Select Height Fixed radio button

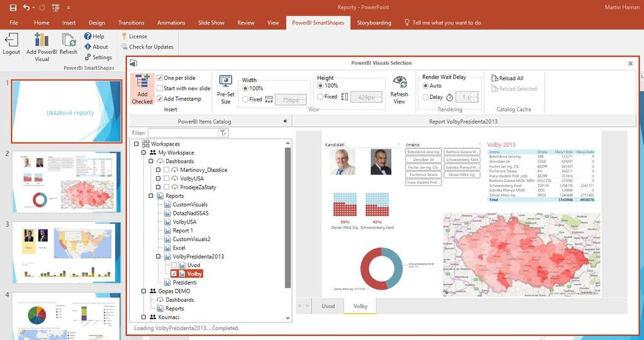pyautogui.click(x=320, y=96)
